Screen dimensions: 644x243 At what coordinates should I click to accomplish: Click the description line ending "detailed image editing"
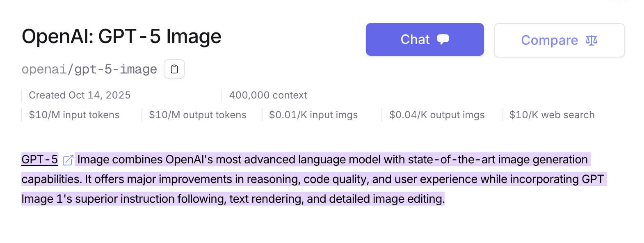click(x=233, y=199)
